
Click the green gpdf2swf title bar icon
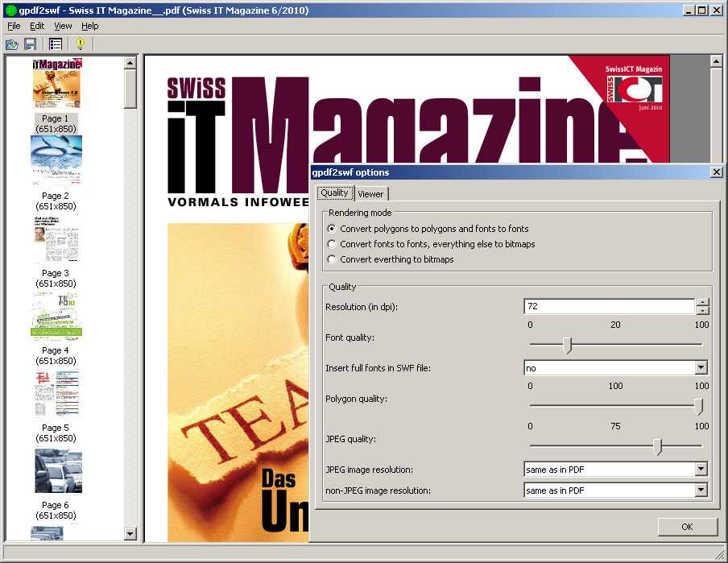coord(10,10)
